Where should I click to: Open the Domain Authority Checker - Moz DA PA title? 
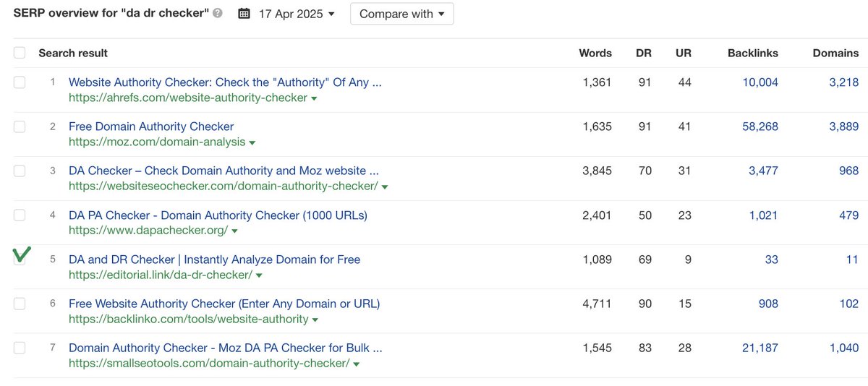(x=226, y=348)
